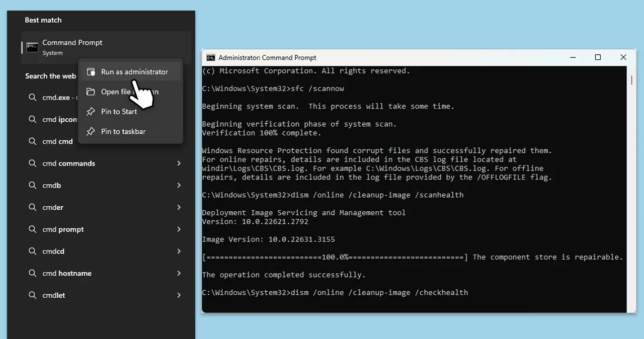Minimize the Command Prompt window
This screenshot has height=339, width=644.
(x=573, y=57)
